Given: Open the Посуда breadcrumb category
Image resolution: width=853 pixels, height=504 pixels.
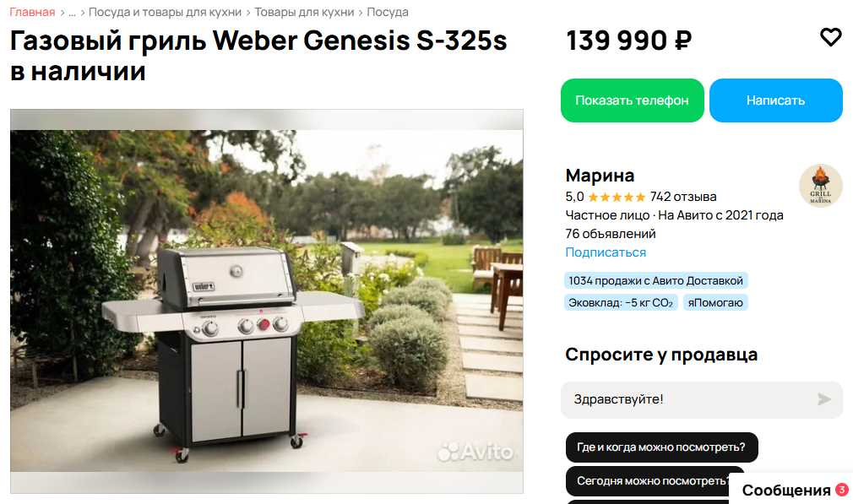Looking at the screenshot, I should point(388,12).
